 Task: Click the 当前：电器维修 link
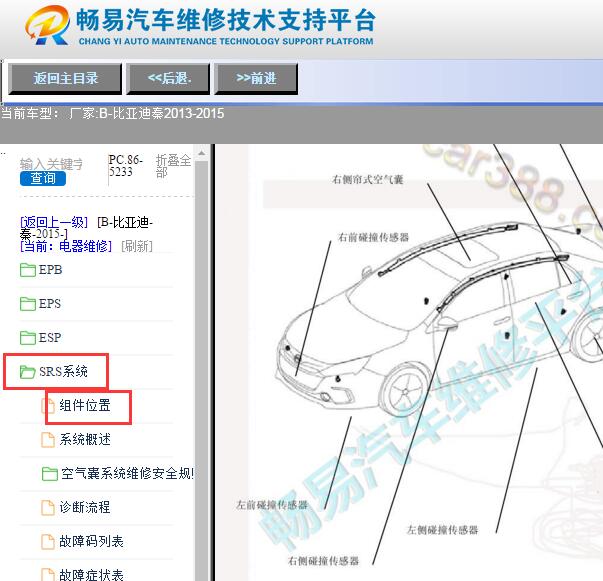[x=66, y=246]
